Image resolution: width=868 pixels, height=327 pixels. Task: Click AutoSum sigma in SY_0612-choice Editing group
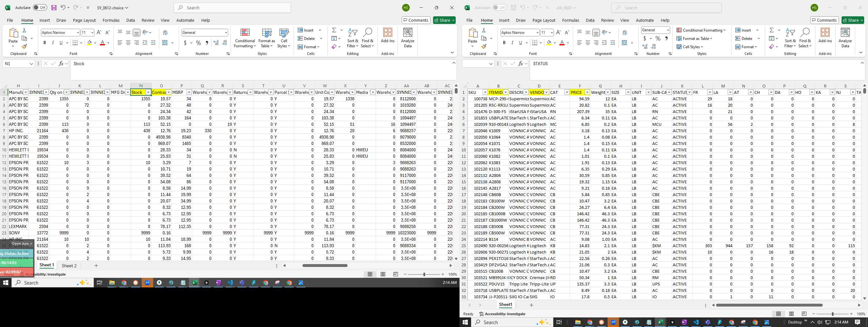334,30
